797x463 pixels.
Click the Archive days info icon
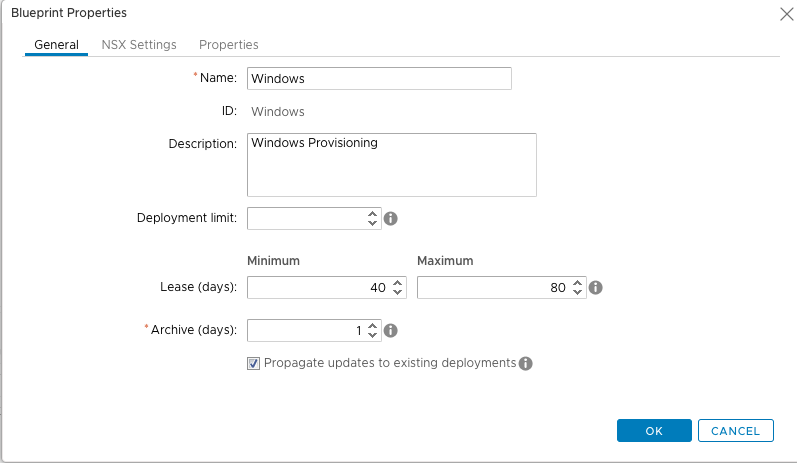(x=390, y=331)
